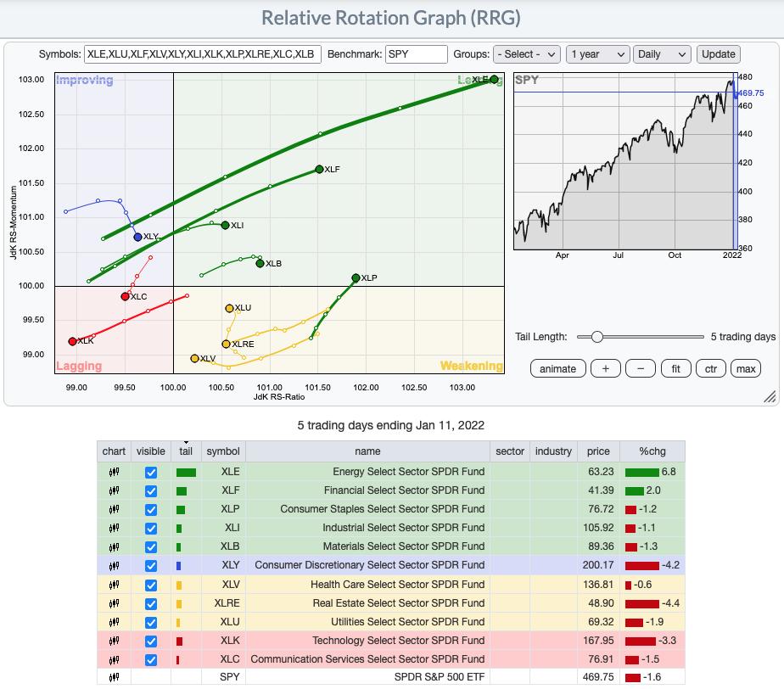This screenshot has width=784, height=689.
Task: Click the XLE green tail swatch
Action: click(x=186, y=473)
